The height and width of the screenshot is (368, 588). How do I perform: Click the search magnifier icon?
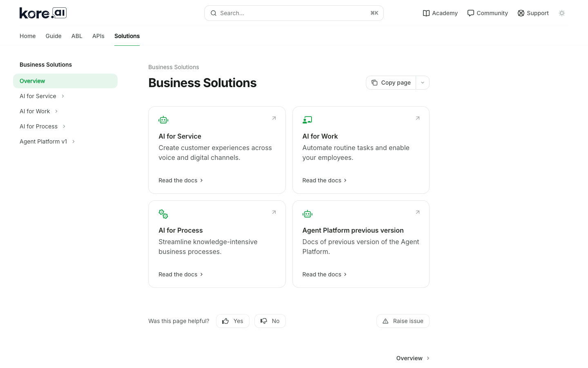click(x=214, y=13)
